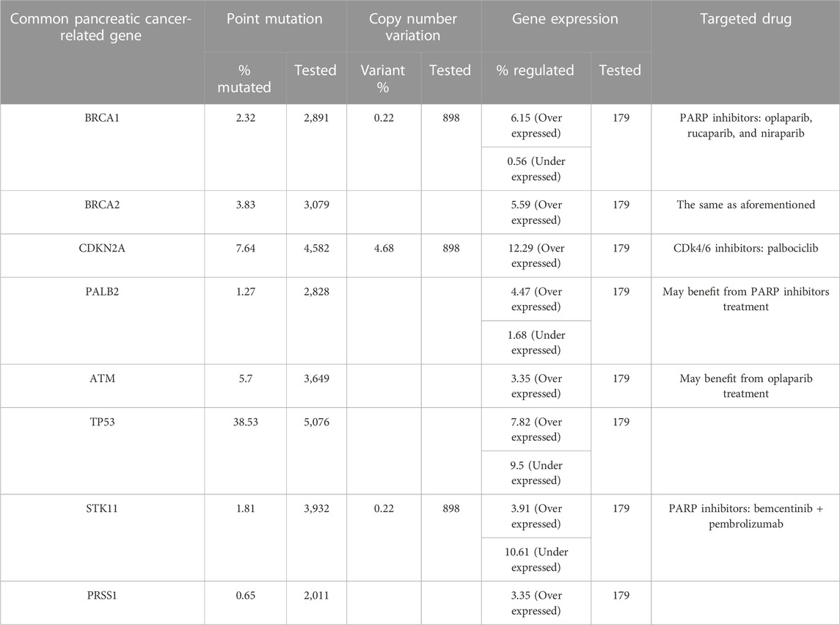
Task: Click the 10.61 (Under expressed) cell
Action: (x=536, y=560)
